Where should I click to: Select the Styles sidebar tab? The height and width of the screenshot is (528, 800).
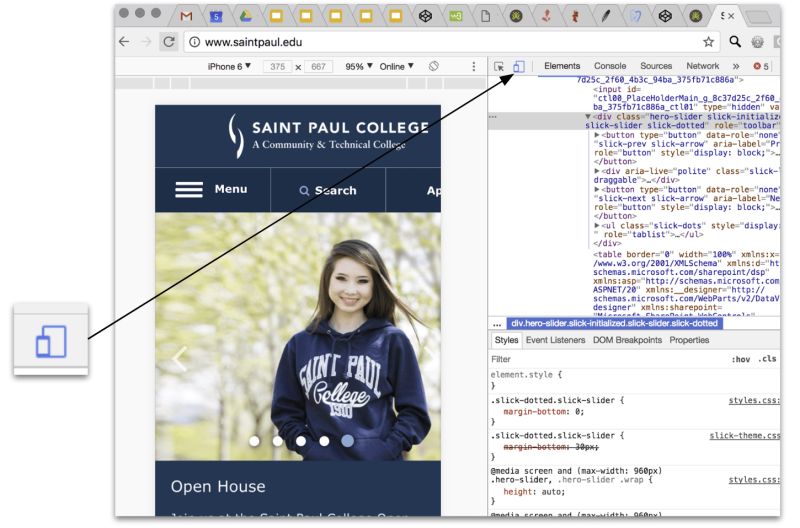click(506, 340)
